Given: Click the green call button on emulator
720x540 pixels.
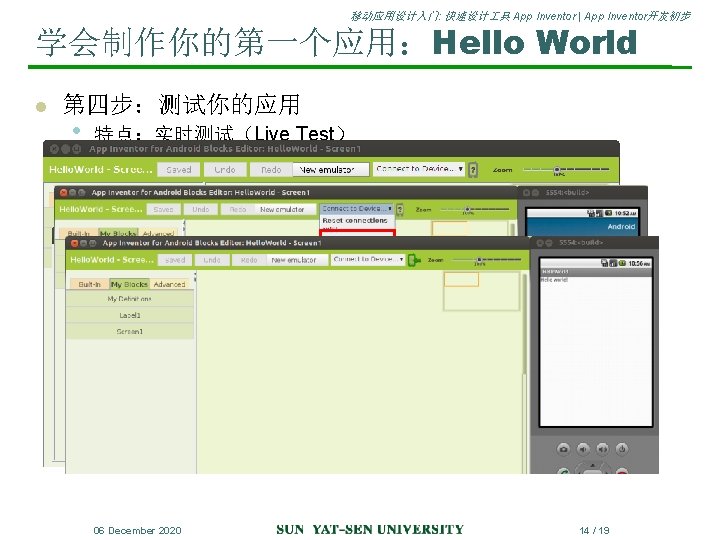Looking at the screenshot, I should coord(564,471).
